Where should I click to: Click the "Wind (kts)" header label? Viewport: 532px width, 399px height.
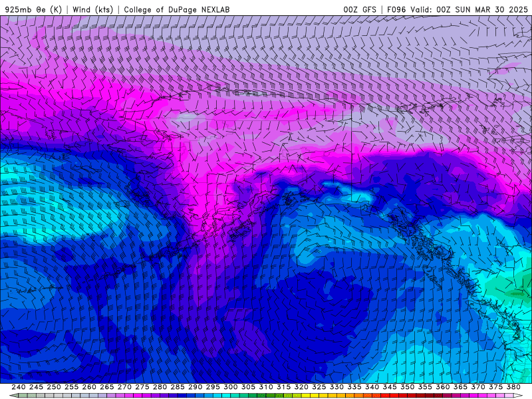(92, 9)
